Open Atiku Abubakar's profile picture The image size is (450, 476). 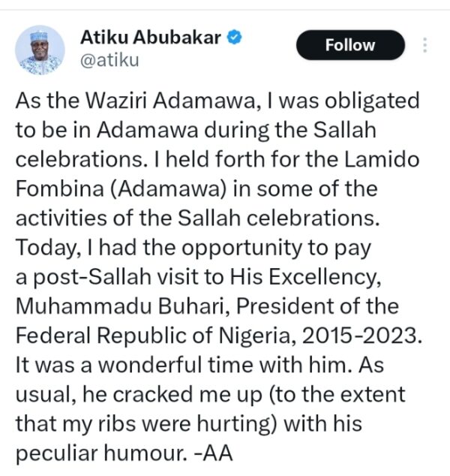click(40, 50)
